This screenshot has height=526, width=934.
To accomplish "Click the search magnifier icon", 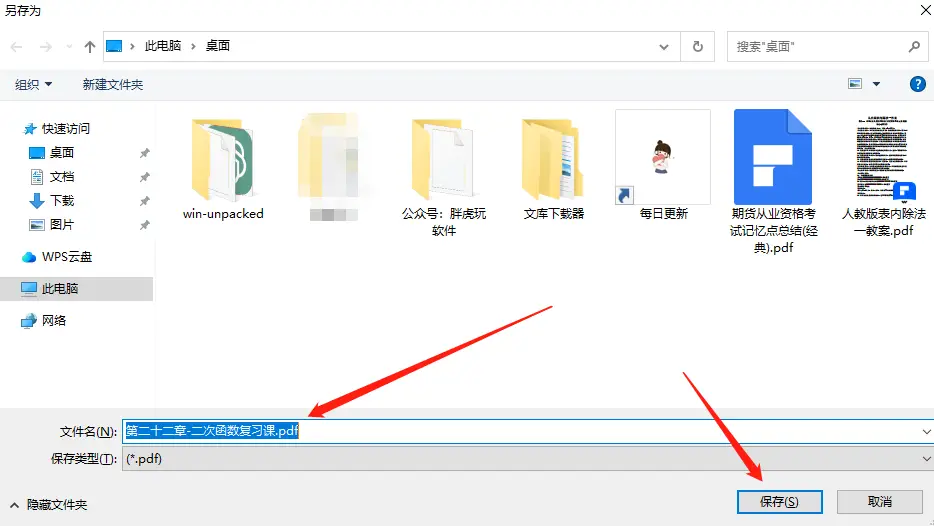I will [914, 46].
